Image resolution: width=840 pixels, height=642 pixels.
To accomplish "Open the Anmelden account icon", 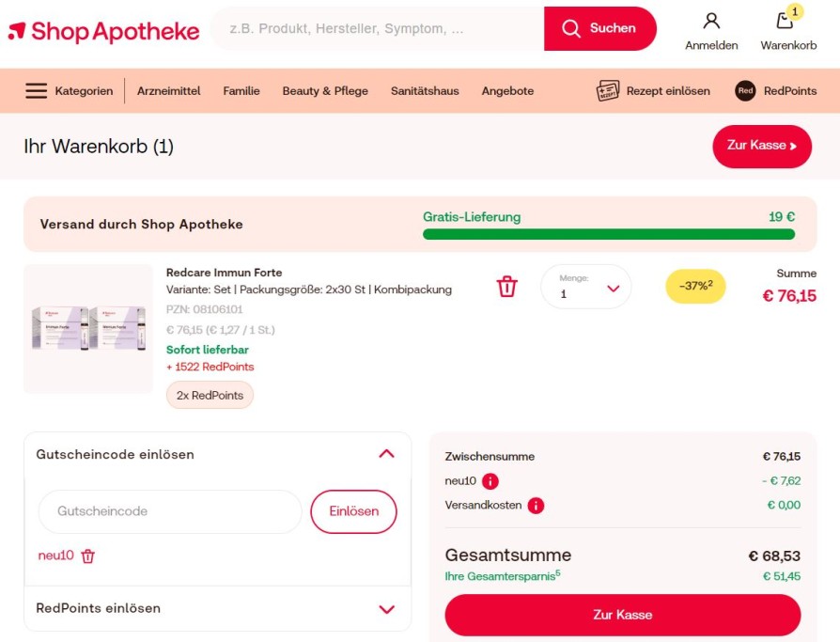I will pos(711,21).
